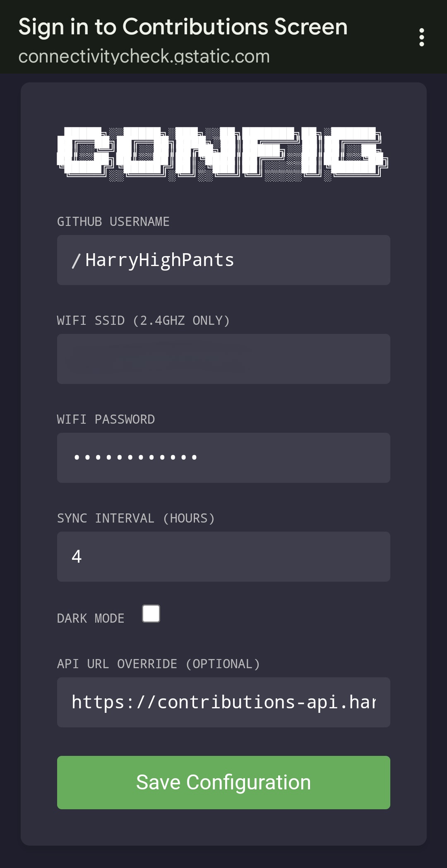Click the Sign in to Contributions Screen title
Screen dimensions: 447x868
[x=183, y=27]
